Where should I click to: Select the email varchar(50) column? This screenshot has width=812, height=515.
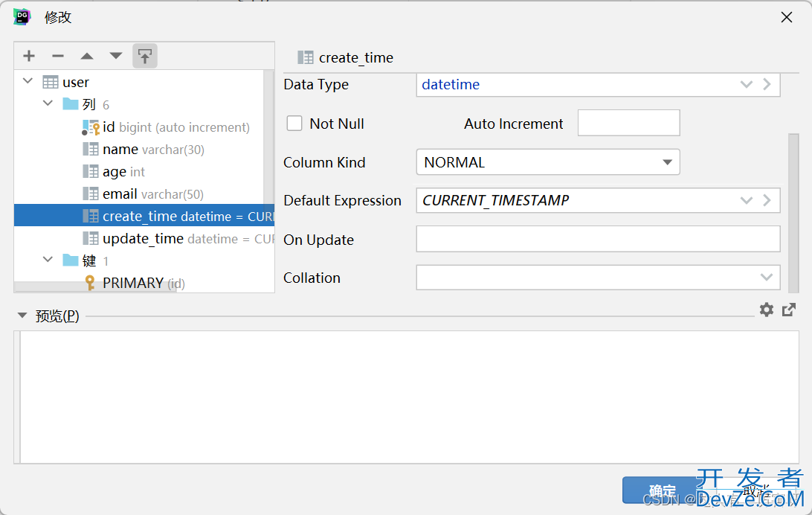[143, 193]
